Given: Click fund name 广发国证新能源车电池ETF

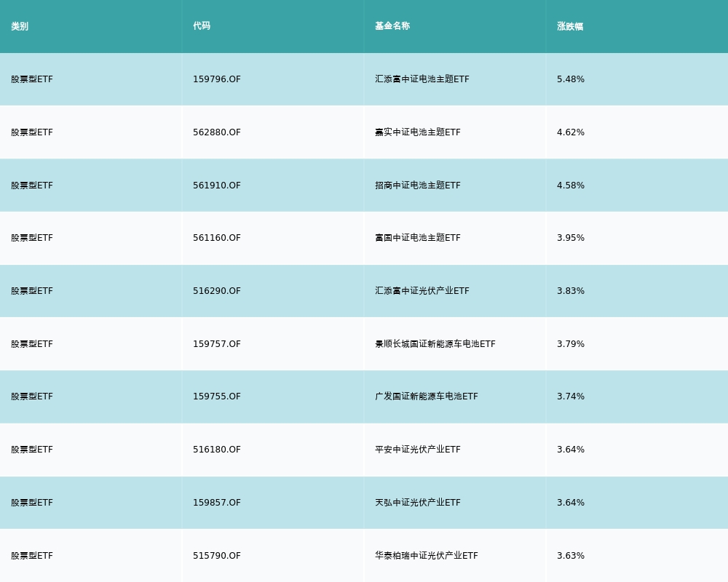Looking at the screenshot, I should tap(426, 396).
